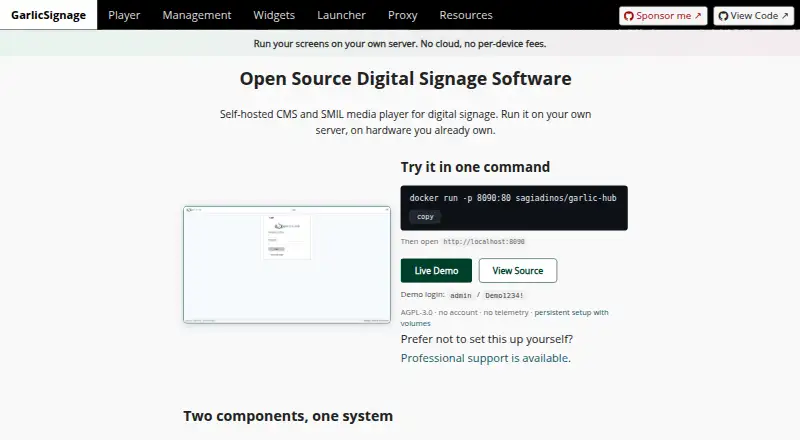The height and width of the screenshot is (440, 800).
Task: Click the Demo1234! password text
Action: tap(504, 295)
